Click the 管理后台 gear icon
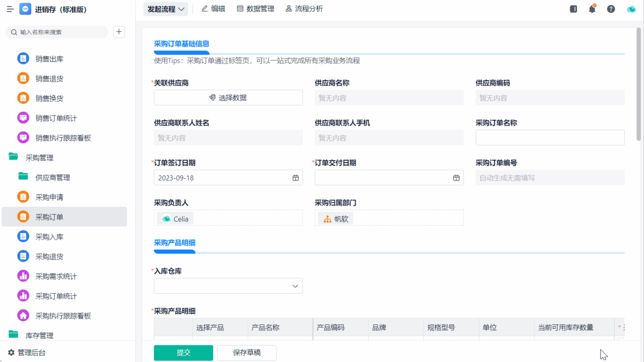The image size is (644, 362). coord(11,353)
